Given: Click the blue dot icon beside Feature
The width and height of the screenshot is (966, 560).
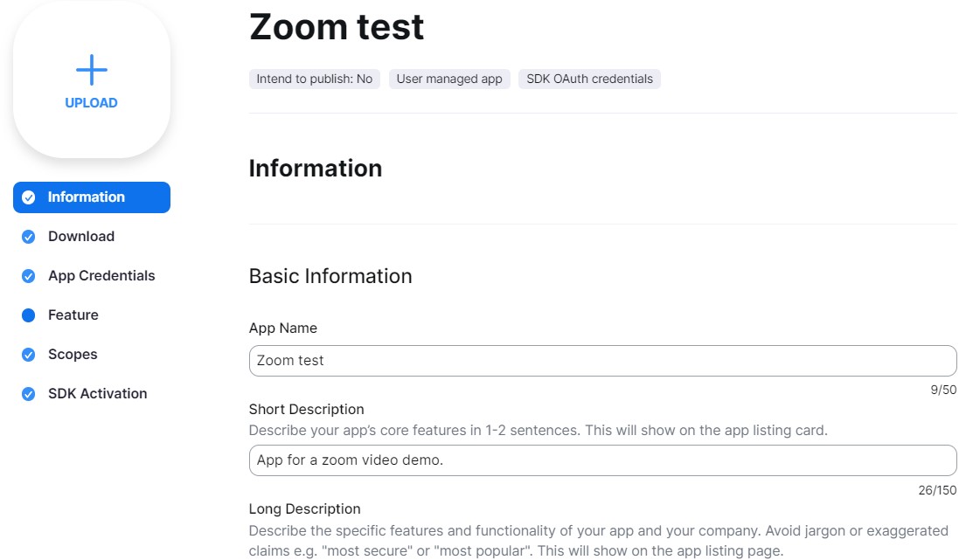Looking at the screenshot, I should click(x=28, y=315).
